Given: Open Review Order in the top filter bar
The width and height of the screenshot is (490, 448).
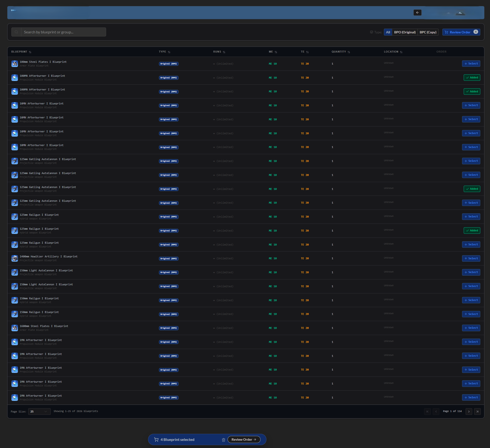Looking at the screenshot, I should [461, 32].
